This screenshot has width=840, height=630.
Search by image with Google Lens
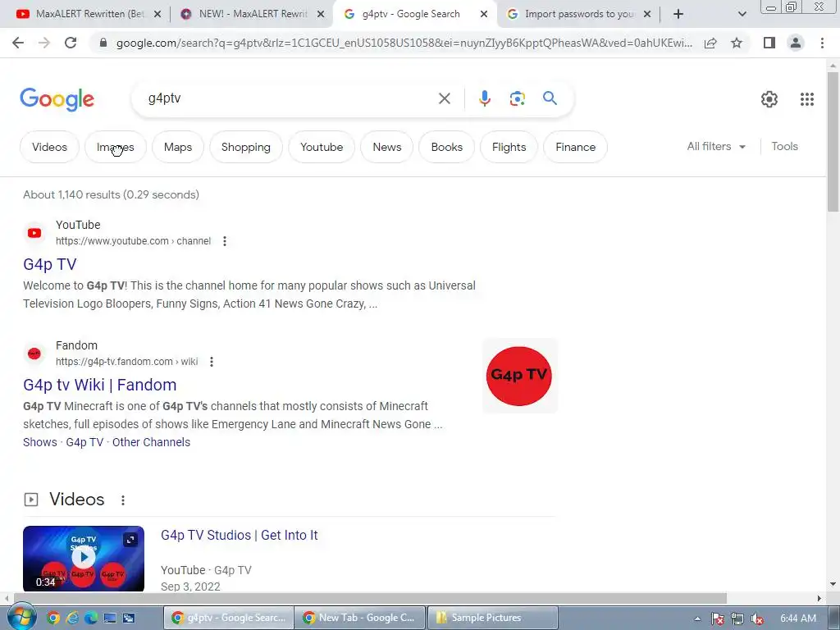[517, 98]
